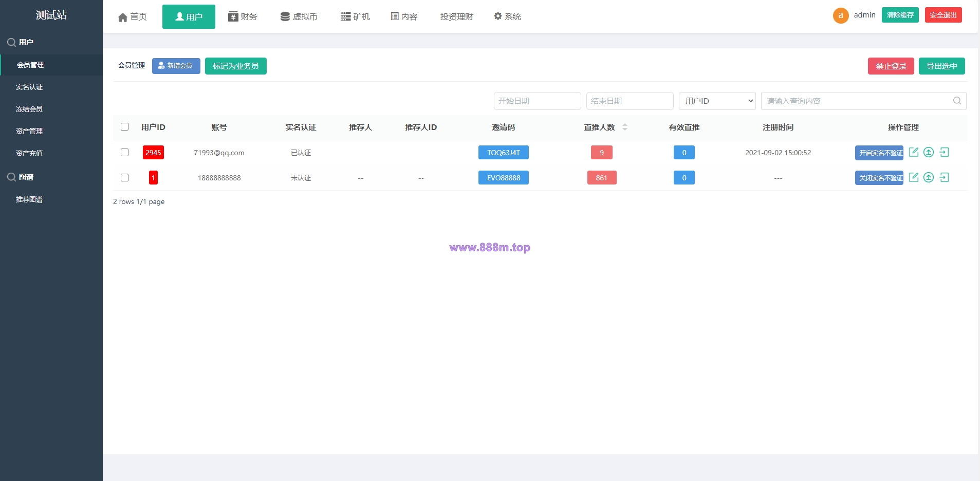Viewport: 980px width, 481px height.
Task: Open the 用户 top menu tab
Action: click(x=189, y=16)
